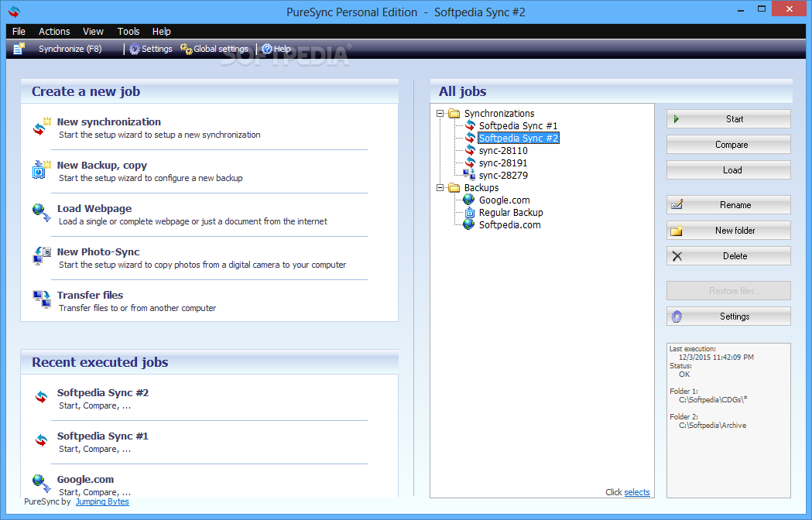Click the New folder button
Viewport: 812px width, 520px height.
728,231
